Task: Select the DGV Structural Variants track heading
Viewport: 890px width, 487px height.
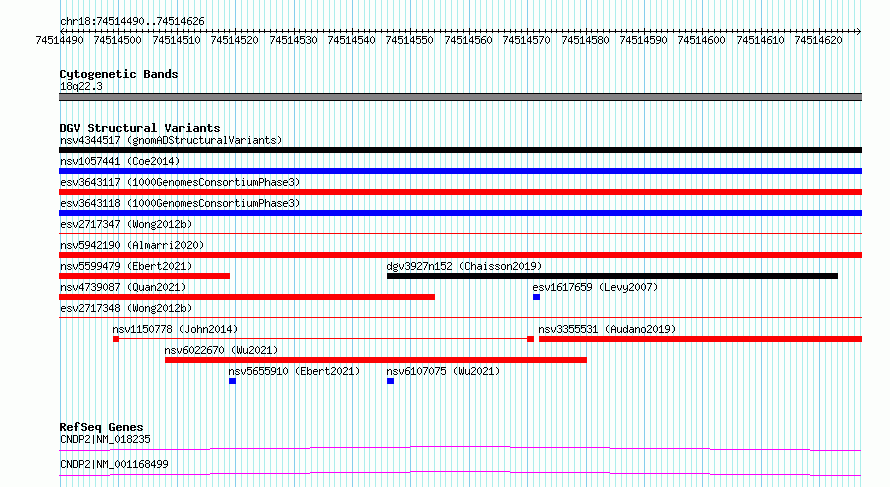Action: coord(140,128)
